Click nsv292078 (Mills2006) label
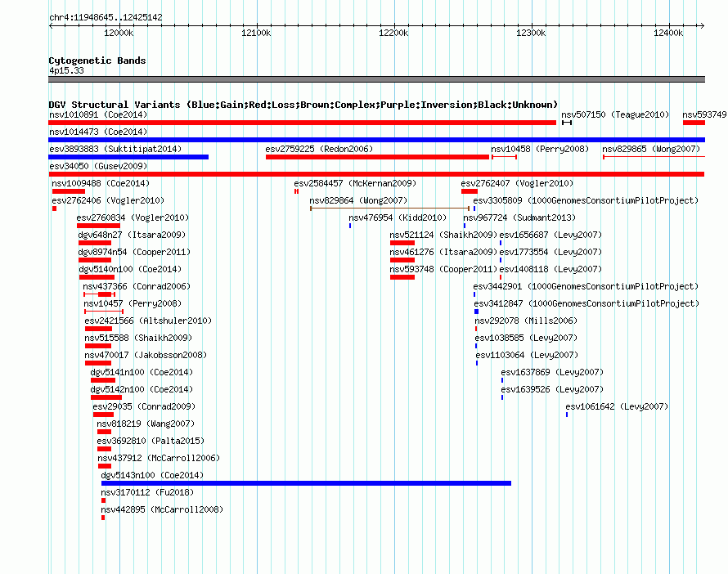Image resolution: width=728 pixels, height=574 pixels. [x=526, y=321]
